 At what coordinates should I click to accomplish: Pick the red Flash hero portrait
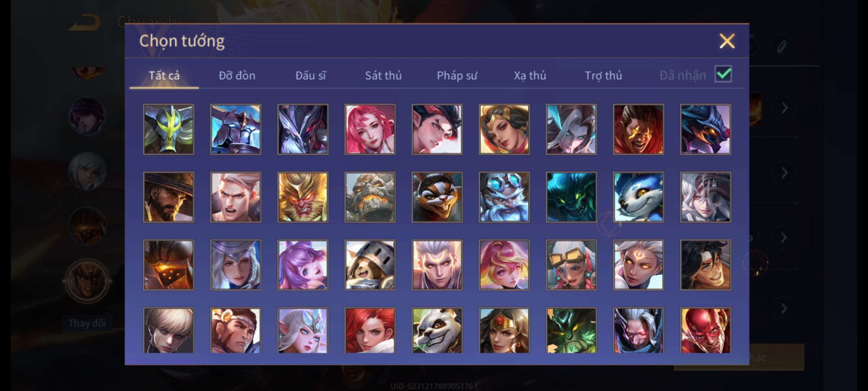coord(706,330)
